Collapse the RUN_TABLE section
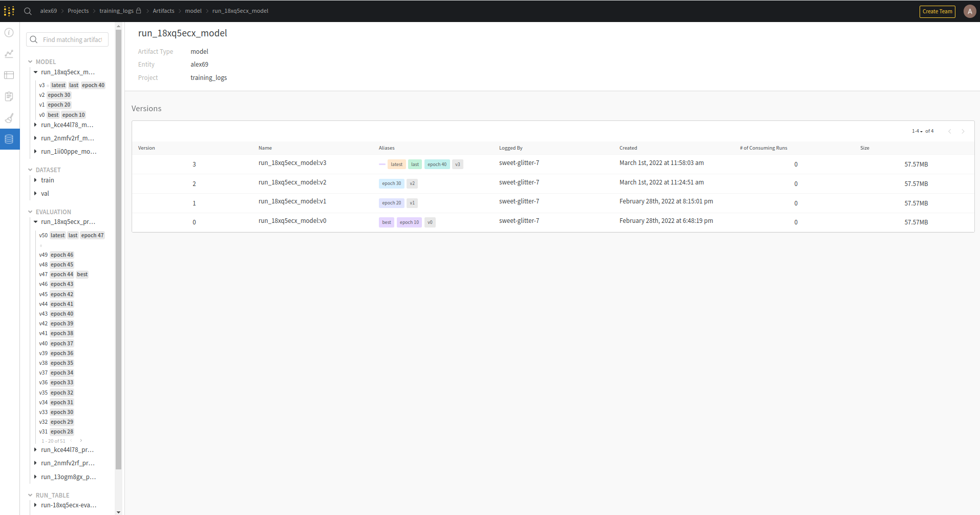Screen dimensions: 980x515 [30, 496]
